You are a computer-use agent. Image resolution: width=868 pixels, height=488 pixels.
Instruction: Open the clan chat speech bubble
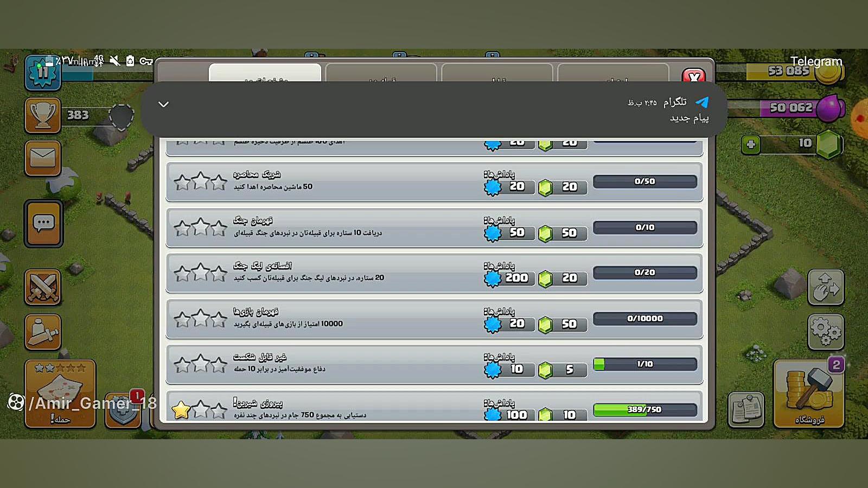pyautogui.click(x=43, y=223)
